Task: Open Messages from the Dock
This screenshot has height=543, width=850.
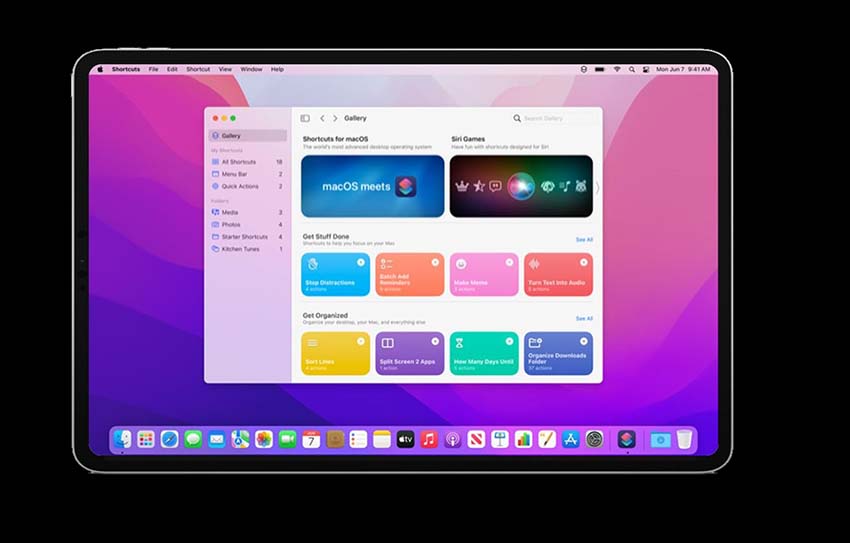Action: [193, 439]
